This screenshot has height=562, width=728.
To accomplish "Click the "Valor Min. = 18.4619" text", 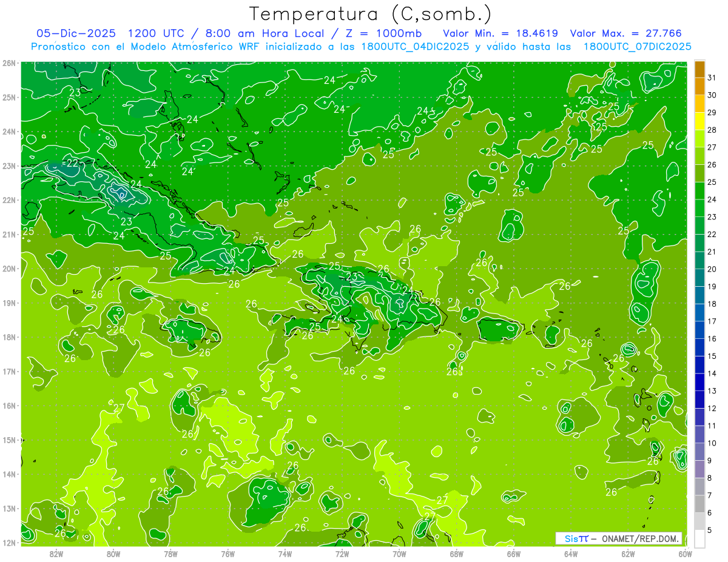I will coord(500,33).
